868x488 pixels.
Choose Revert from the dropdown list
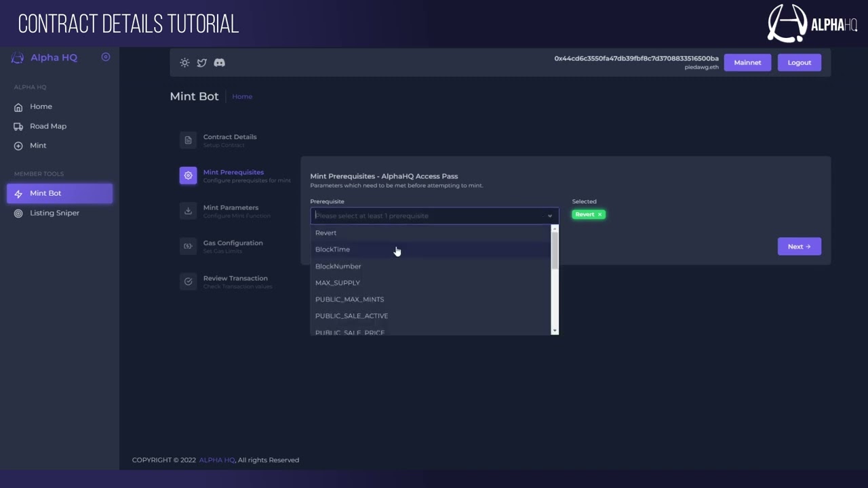coord(431,232)
